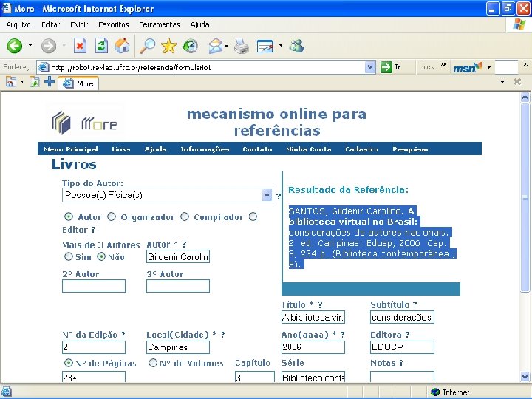Click the Print icon in toolbar
The image size is (532, 399).
pos(241,46)
